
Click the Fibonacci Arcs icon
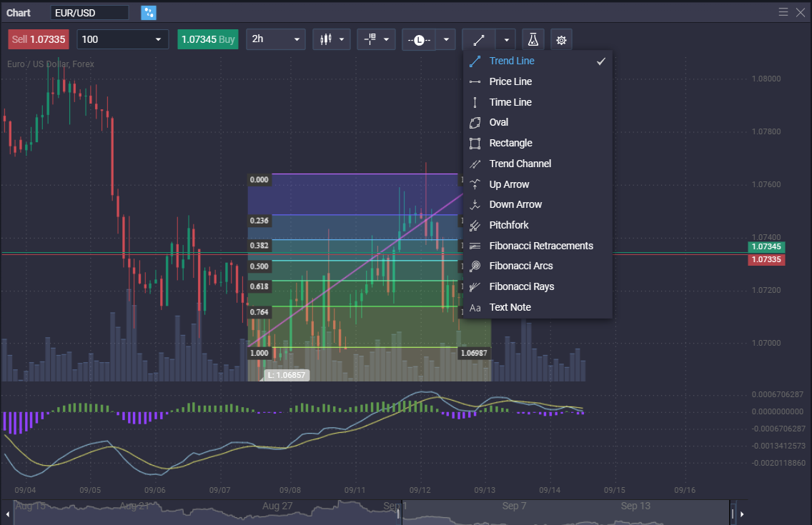475,266
